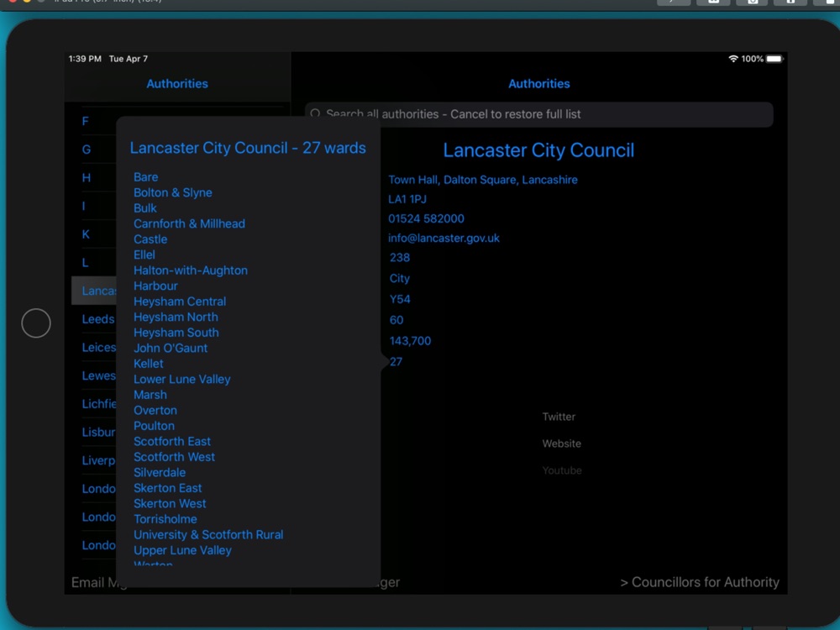The height and width of the screenshot is (630, 840).
Task: Select the Heysham North ward
Action: [176, 317]
